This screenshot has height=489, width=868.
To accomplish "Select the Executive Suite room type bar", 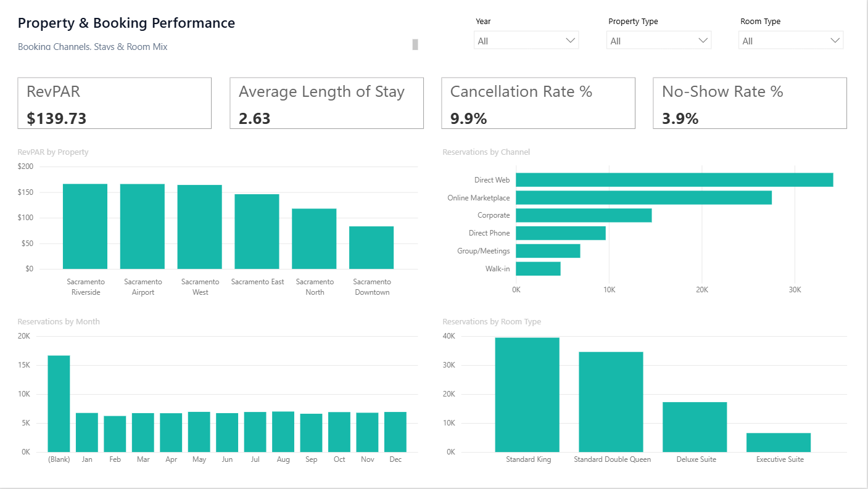I will tap(779, 442).
